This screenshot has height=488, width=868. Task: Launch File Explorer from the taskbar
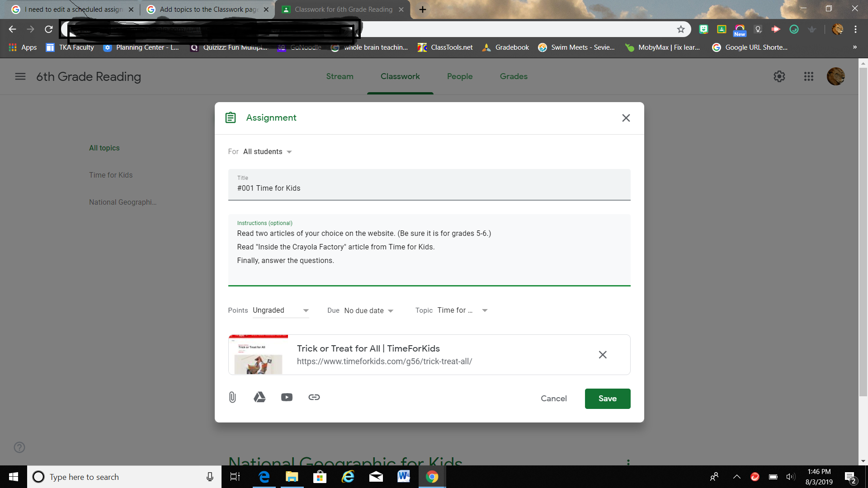point(292,477)
